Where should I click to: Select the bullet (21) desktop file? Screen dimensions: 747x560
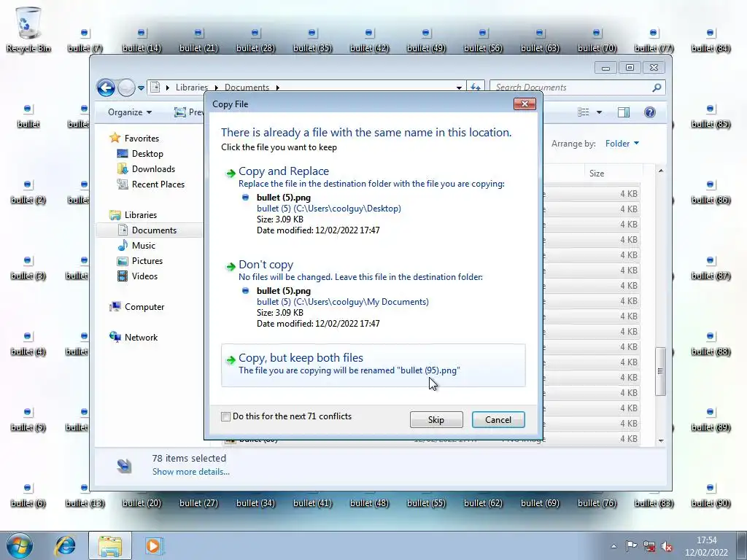(x=198, y=40)
